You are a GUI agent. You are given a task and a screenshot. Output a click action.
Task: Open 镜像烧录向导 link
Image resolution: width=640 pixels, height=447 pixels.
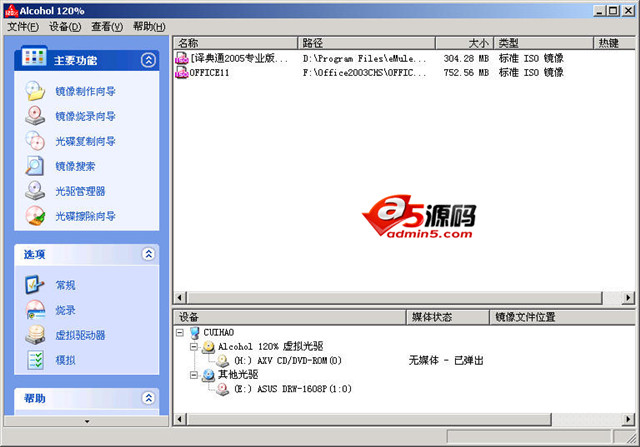(85, 116)
